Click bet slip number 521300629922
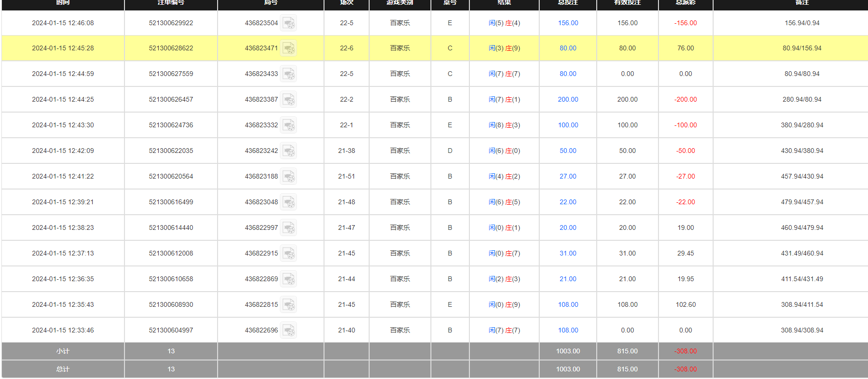 coord(171,23)
